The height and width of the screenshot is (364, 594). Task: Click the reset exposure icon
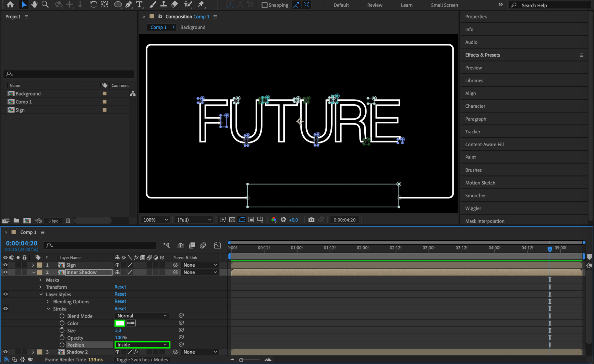coord(283,220)
